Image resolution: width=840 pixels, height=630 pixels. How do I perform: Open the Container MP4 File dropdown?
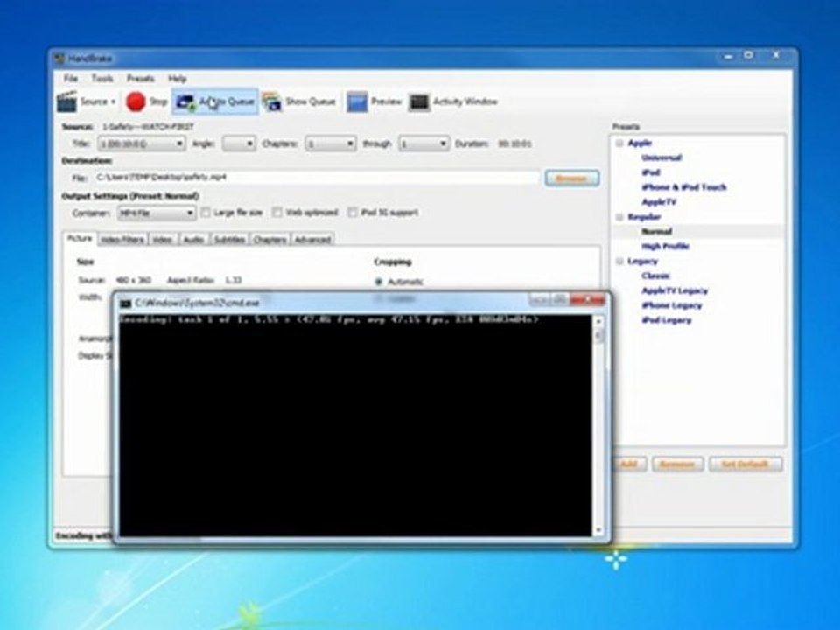(156, 213)
